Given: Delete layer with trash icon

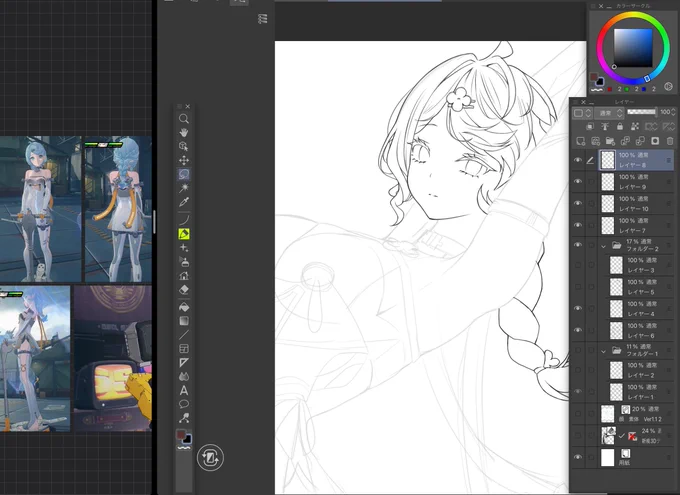Looking at the screenshot, I should click(x=670, y=141).
